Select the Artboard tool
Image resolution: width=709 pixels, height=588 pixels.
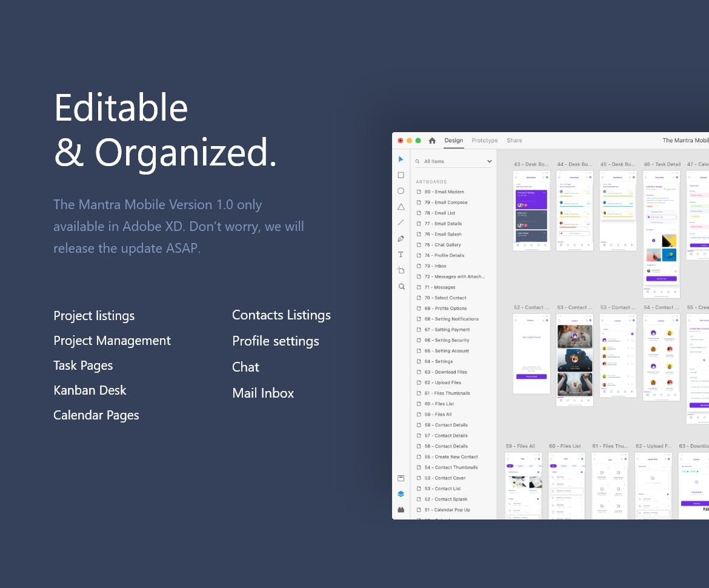click(x=401, y=270)
